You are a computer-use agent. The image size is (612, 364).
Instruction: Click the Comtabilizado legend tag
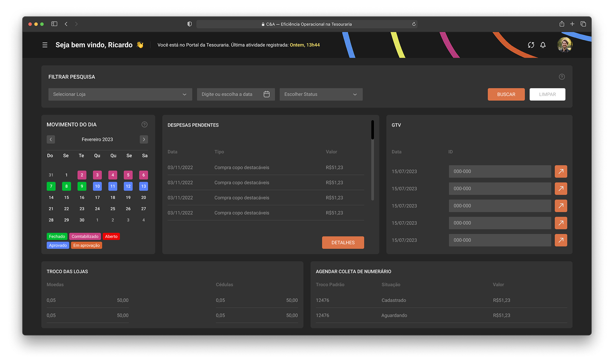point(85,237)
